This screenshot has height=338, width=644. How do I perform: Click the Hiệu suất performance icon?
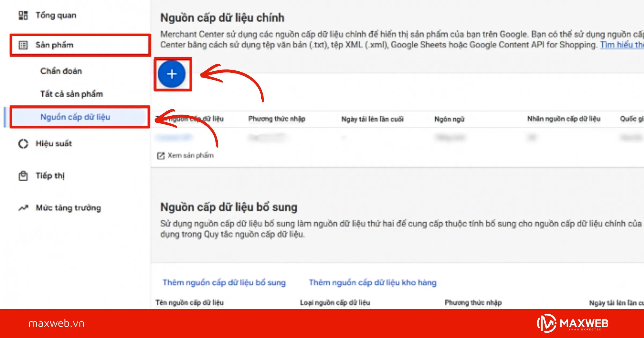coord(23,144)
